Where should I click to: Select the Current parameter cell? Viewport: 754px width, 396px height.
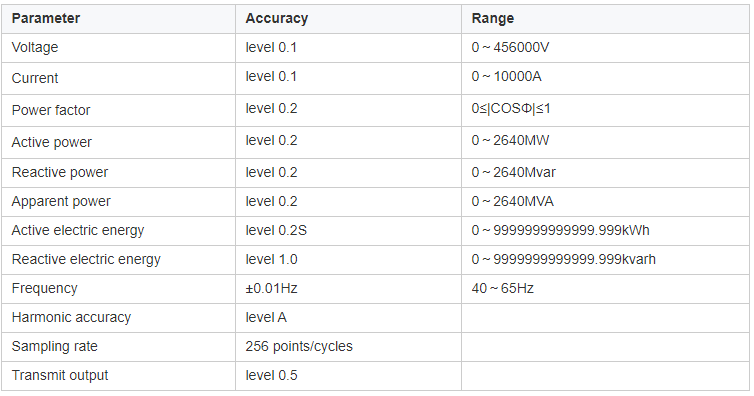[118, 78]
